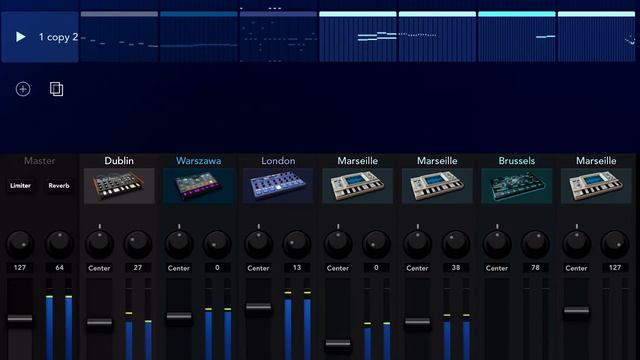Add a new scene with plus icon

(x=23, y=89)
